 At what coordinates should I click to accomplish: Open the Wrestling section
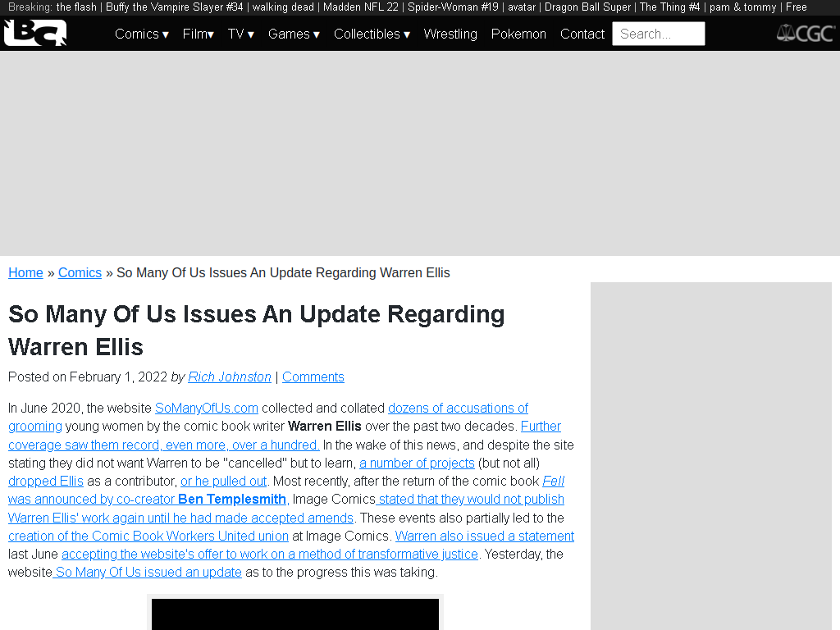click(x=450, y=34)
